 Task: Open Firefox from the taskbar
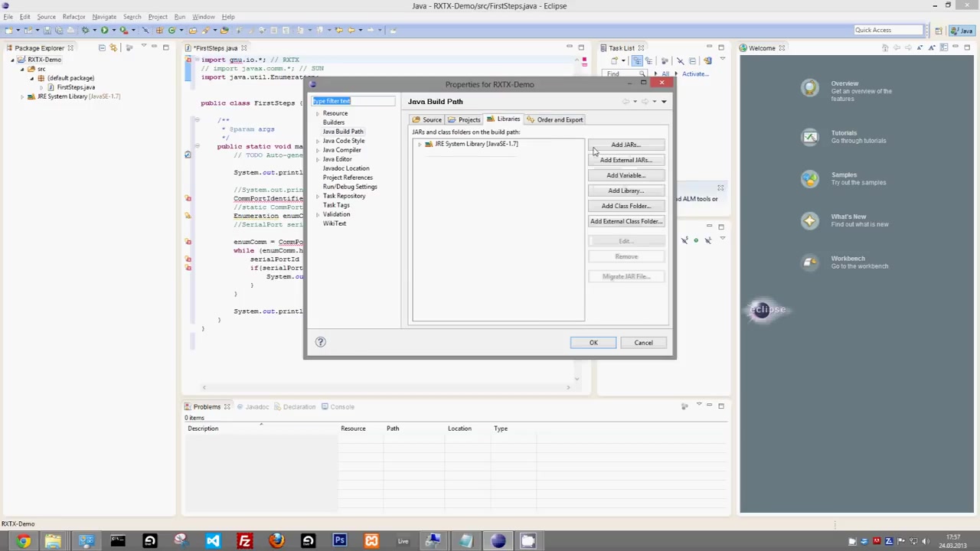[x=276, y=541]
